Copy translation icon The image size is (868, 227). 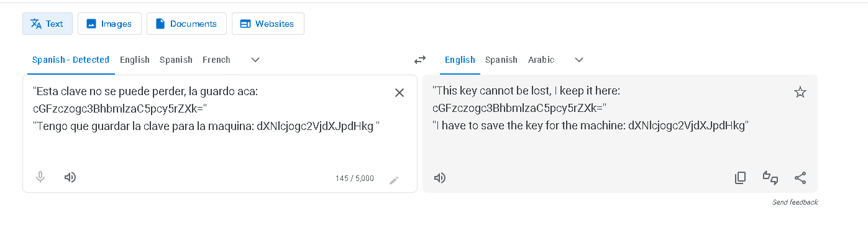pyautogui.click(x=740, y=178)
